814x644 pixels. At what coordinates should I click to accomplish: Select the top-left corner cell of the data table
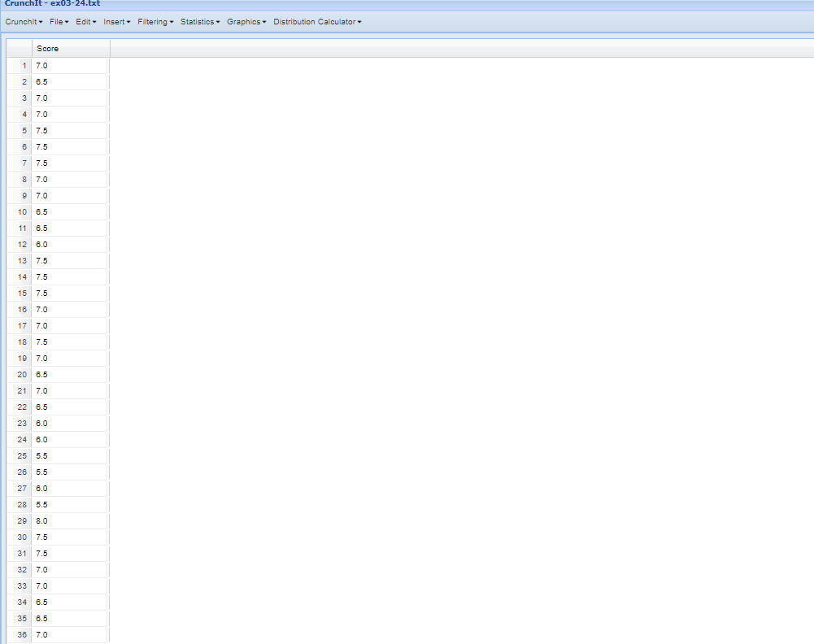point(20,48)
